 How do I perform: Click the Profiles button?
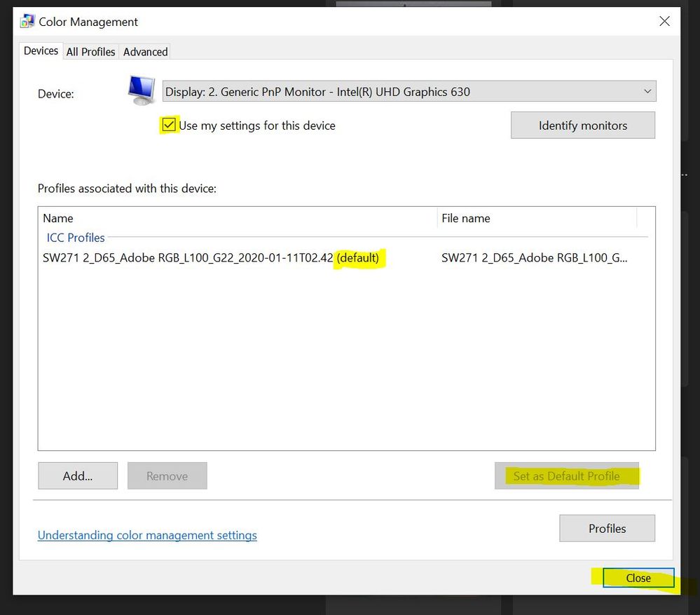(x=607, y=528)
